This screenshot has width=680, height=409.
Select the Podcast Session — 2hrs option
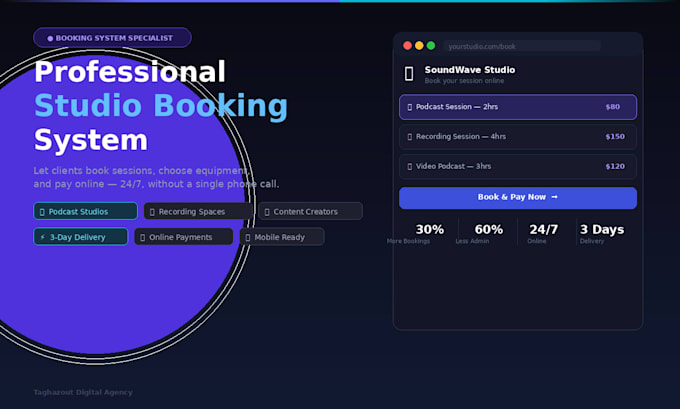click(x=518, y=107)
